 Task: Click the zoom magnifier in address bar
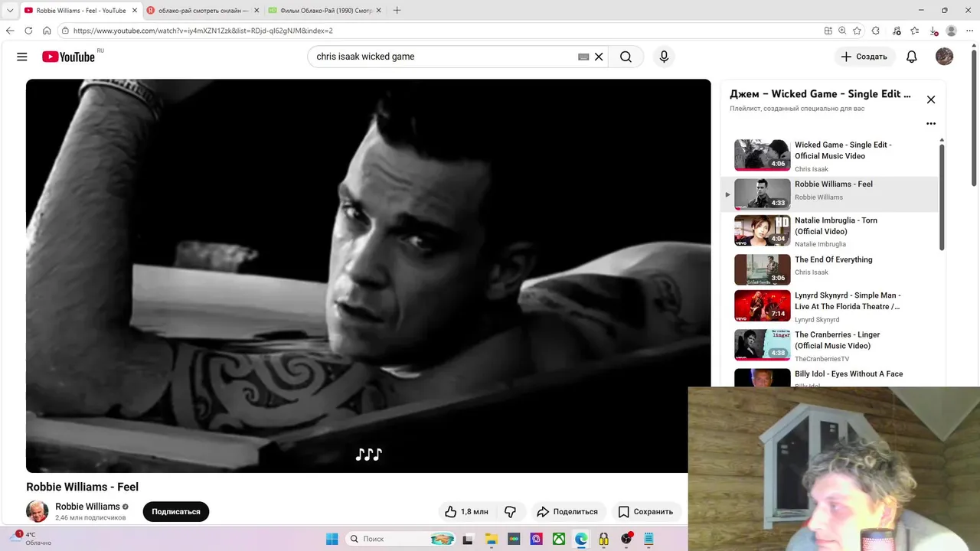(842, 31)
